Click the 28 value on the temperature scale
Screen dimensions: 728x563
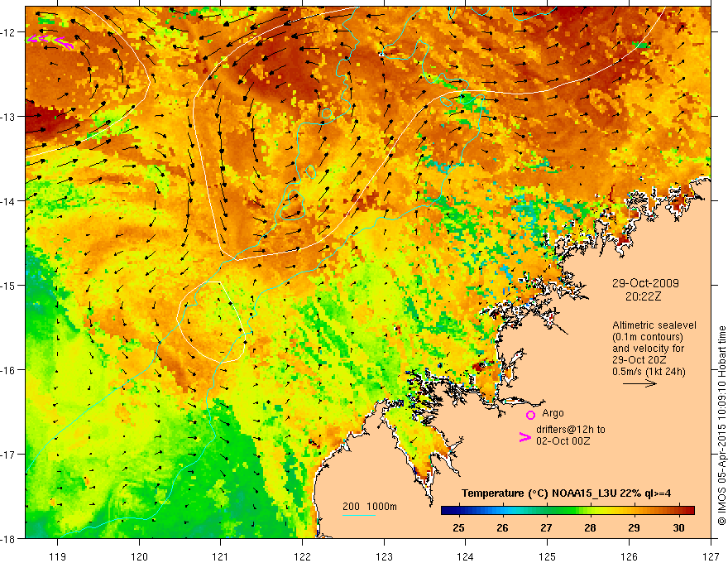(590, 527)
